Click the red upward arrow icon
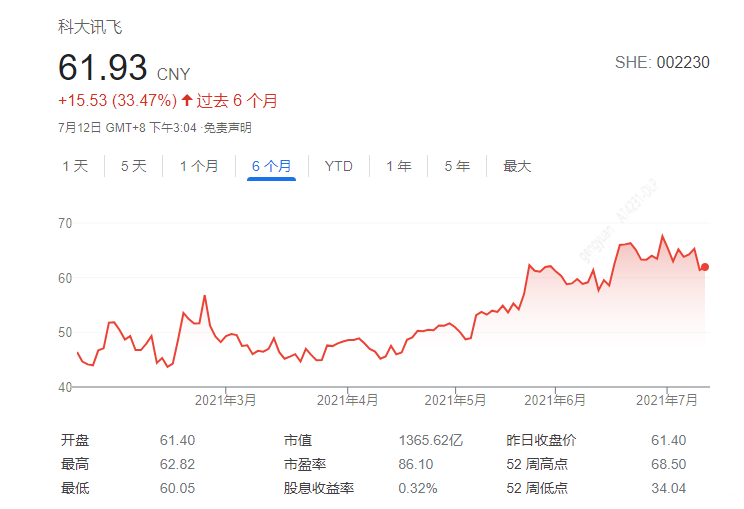744x509 pixels. point(187,100)
